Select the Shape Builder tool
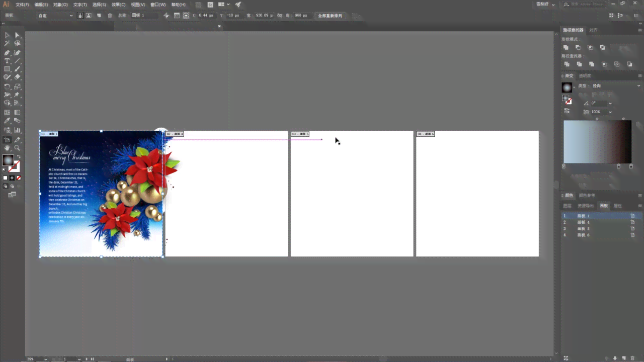Viewport: 644px width, 362px height. [7, 103]
